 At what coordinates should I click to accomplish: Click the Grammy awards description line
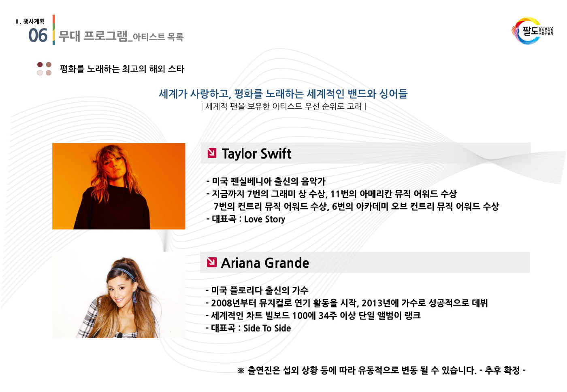pyautogui.click(x=332, y=194)
